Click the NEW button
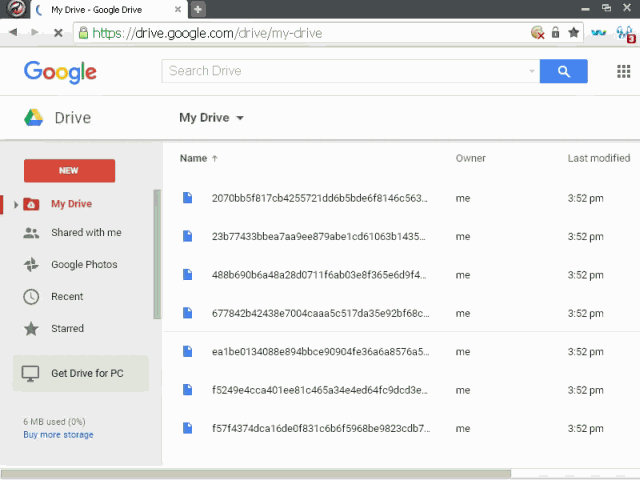Viewport: 640px width, 480px height. (69, 171)
